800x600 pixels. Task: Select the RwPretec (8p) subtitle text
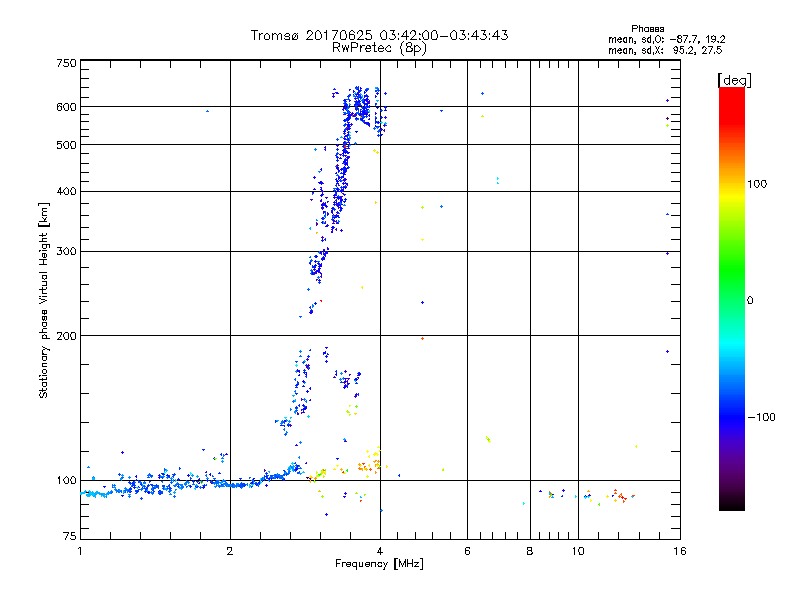tap(379, 47)
